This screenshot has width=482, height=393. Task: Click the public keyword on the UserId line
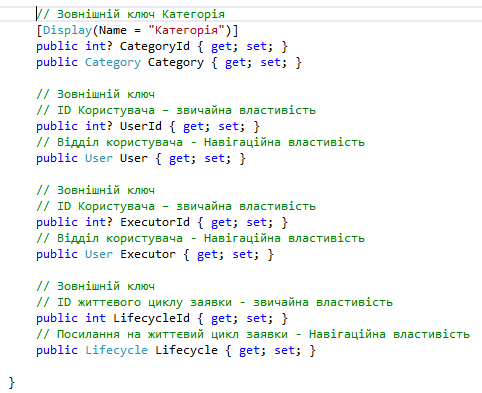(x=57, y=126)
